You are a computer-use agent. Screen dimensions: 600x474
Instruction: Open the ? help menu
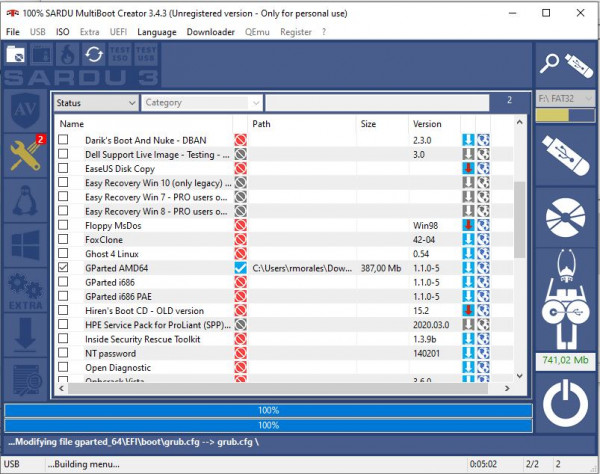tap(324, 32)
